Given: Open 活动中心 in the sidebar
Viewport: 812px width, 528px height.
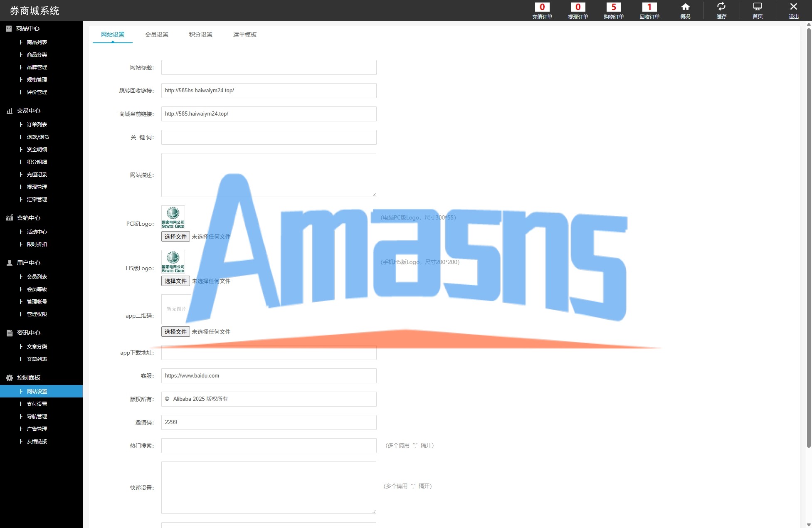Looking at the screenshot, I should pos(37,232).
